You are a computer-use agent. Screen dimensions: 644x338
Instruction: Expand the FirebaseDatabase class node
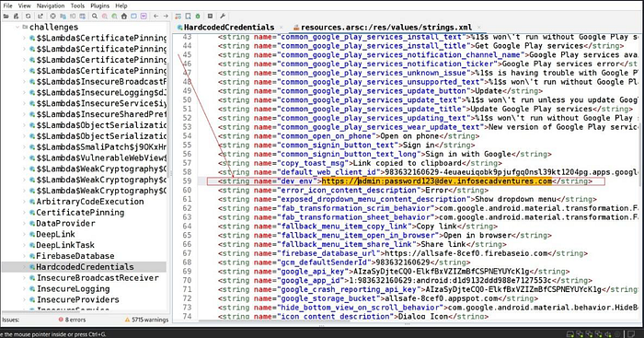[24, 256]
